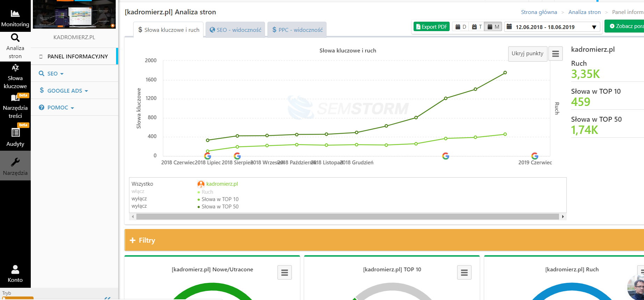
Task: Click the green Zobacz button
Action: click(625, 26)
